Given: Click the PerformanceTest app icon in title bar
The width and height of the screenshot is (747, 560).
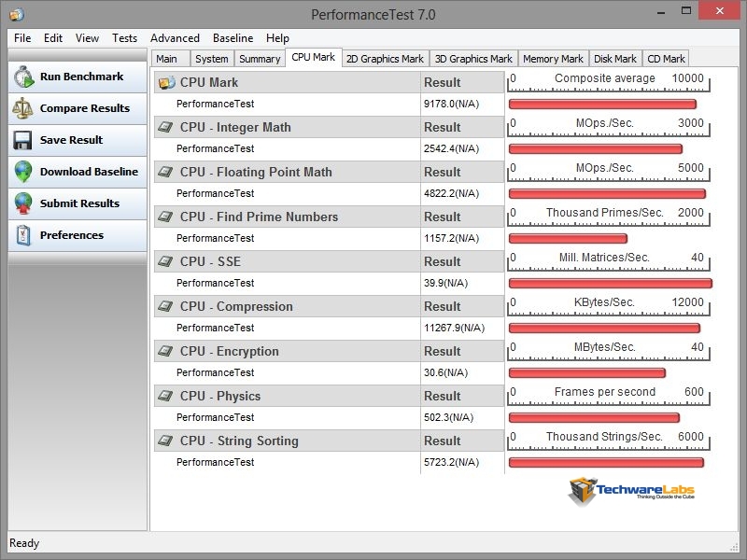Looking at the screenshot, I should pyautogui.click(x=17, y=15).
